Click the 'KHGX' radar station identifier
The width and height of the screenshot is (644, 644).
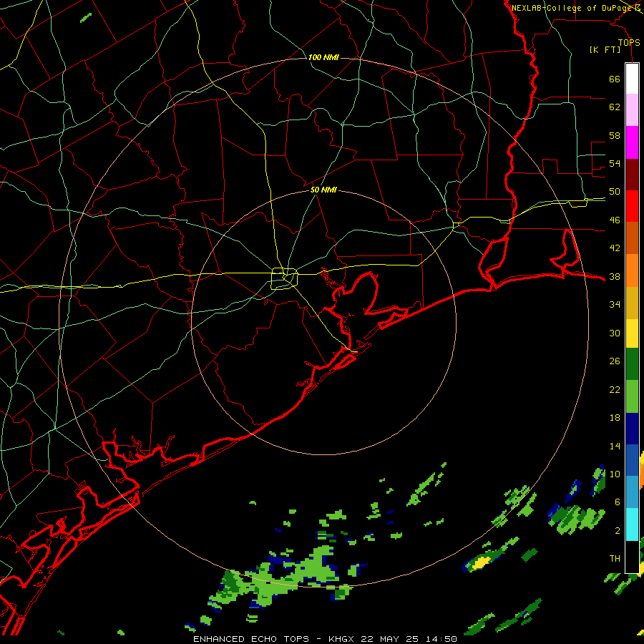(x=343, y=639)
